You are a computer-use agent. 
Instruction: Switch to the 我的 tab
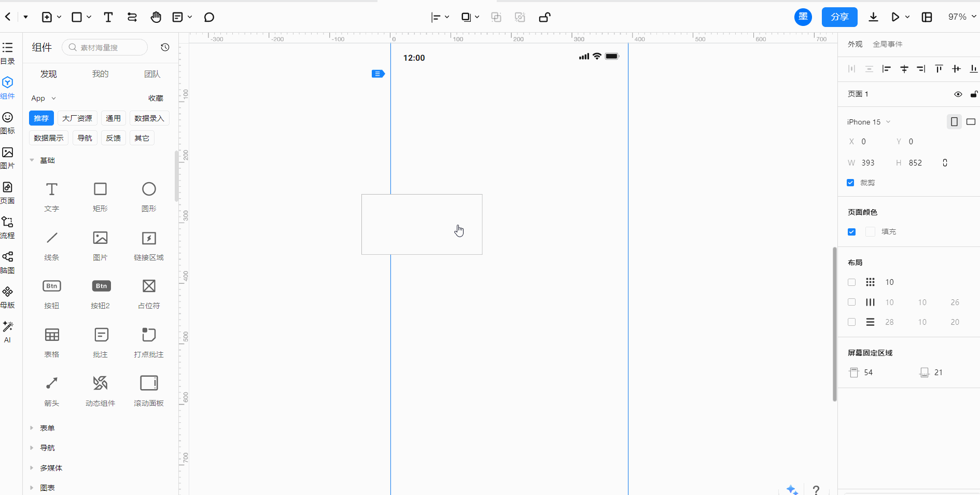point(100,74)
